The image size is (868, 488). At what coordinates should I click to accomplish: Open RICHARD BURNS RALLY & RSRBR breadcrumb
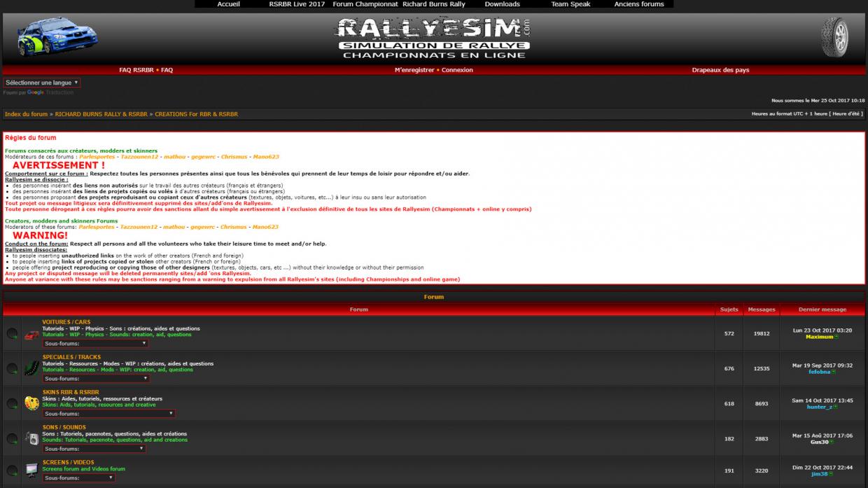pyautogui.click(x=101, y=114)
